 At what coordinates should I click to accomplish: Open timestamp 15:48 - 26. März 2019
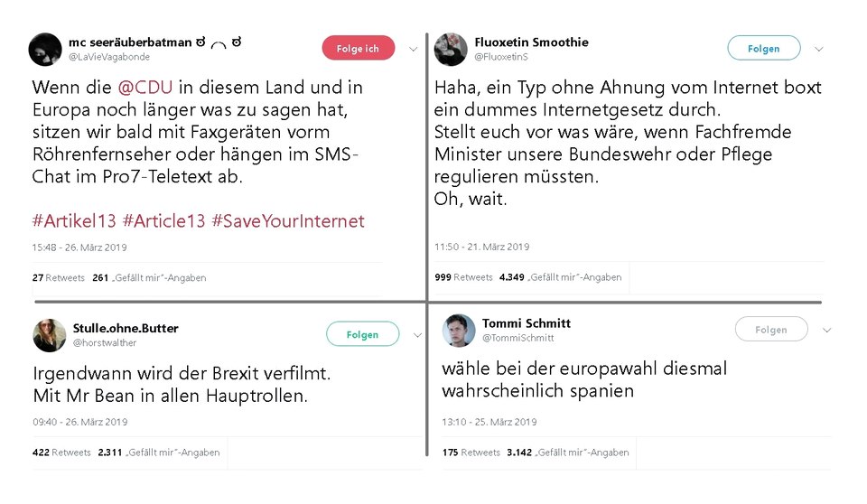click(79, 247)
